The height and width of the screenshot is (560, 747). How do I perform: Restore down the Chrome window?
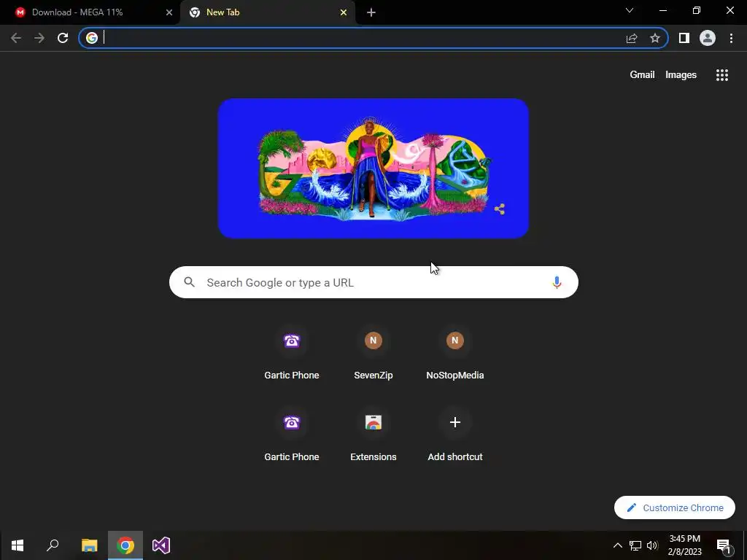pyautogui.click(x=697, y=10)
